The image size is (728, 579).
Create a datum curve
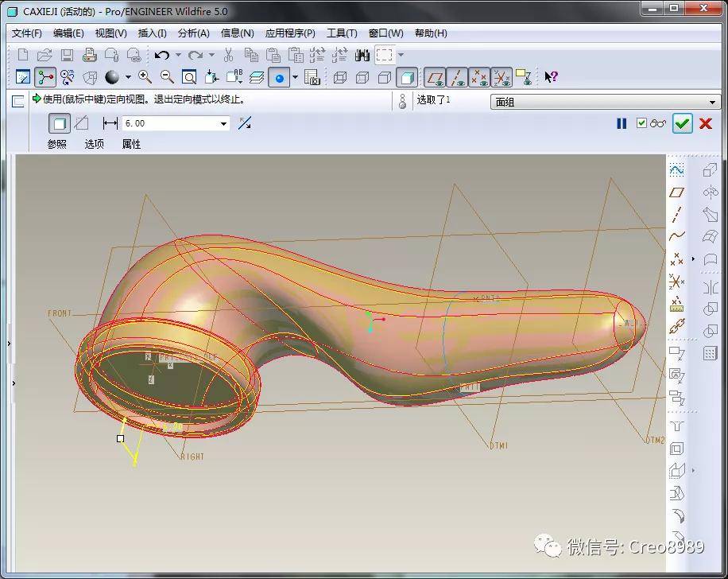(677, 236)
